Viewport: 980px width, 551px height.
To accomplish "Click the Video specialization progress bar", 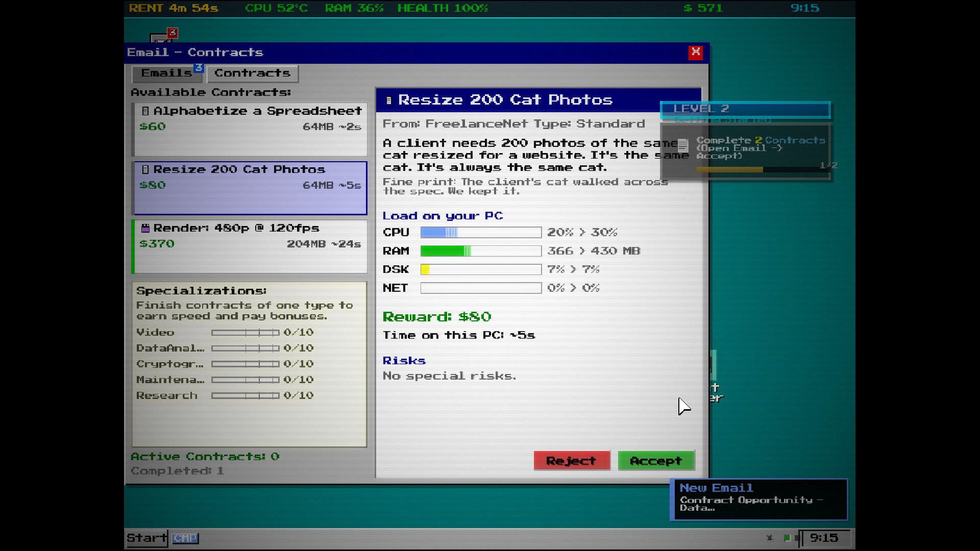I will pos(246,333).
